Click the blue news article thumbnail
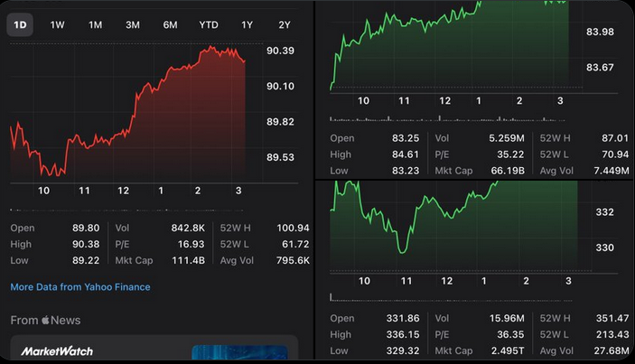The width and height of the screenshot is (635, 364). point(238,354)
